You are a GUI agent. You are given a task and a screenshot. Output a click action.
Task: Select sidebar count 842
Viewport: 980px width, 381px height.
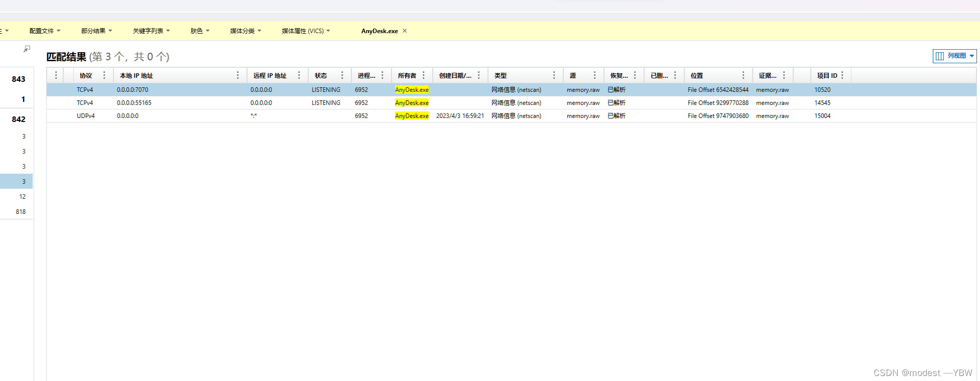(19, 119)
